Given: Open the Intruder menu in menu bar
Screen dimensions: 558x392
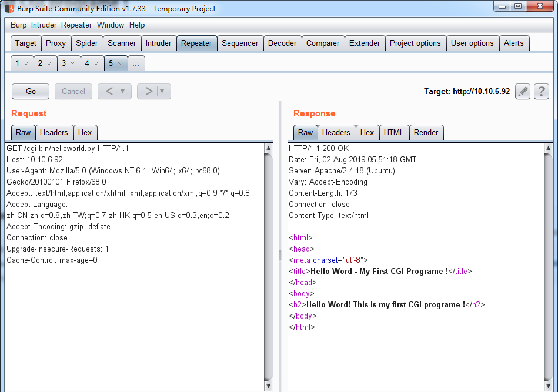Looking at the screenshot, I should (x=44, y=25).
